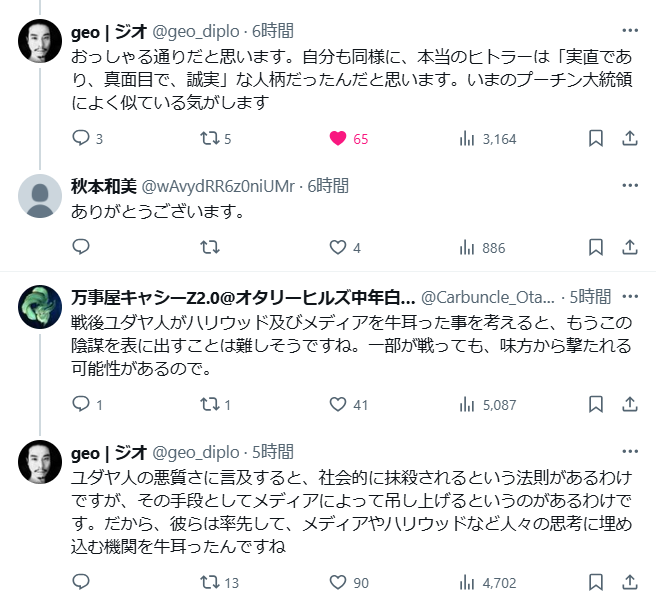View 5,087 views analytics on 万事屋キャシー's tweet
Screen dimensions: 656x597
[467, 405]
